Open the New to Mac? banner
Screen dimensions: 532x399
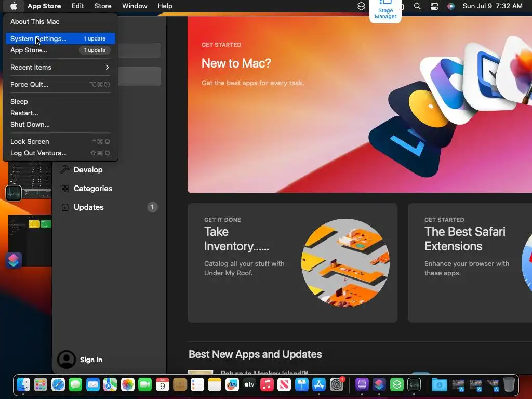point(360,104)
